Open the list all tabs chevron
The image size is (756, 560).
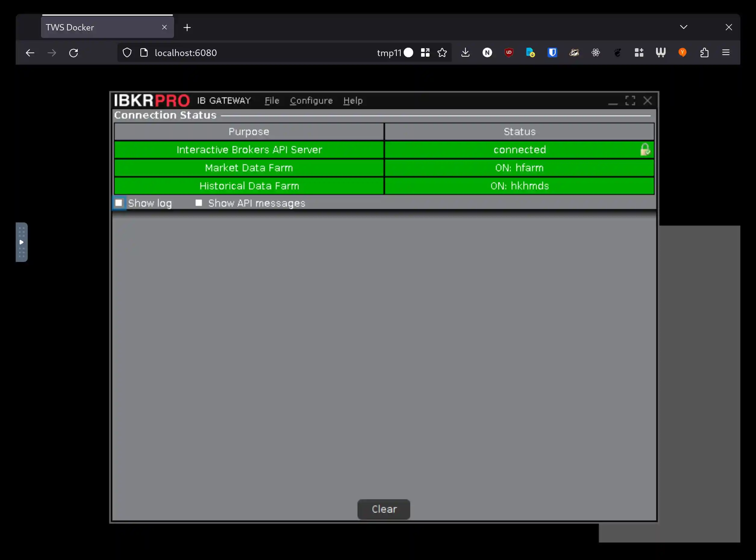click(683, 27)
